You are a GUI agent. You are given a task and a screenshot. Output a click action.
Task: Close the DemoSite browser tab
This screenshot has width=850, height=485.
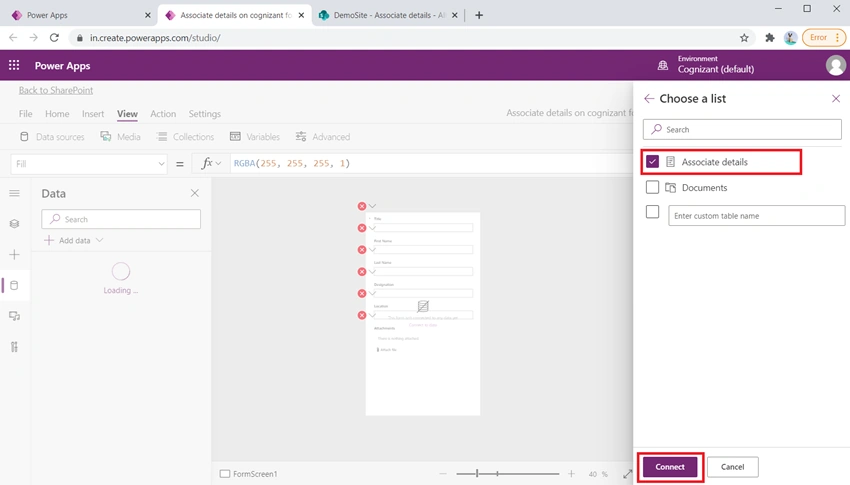(455, 15)
